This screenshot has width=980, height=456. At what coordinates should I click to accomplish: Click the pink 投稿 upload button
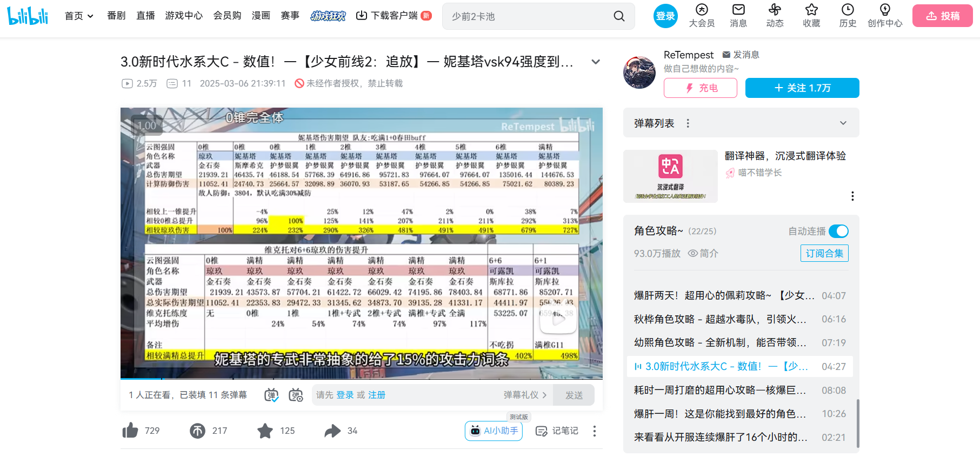point(943,16)
